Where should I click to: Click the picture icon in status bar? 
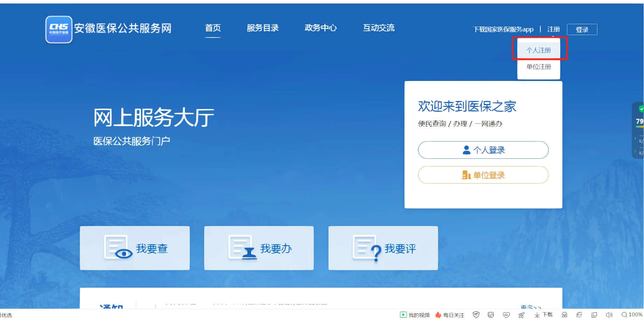491,315
